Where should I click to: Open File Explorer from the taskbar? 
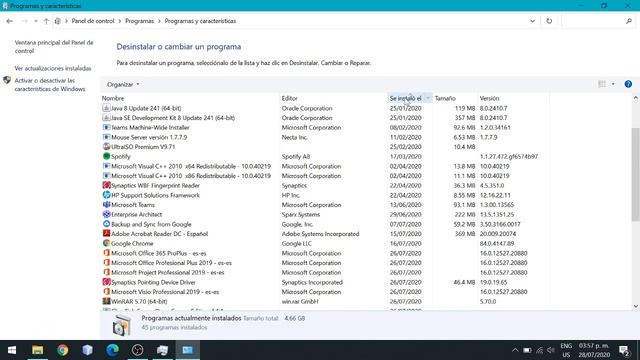38,350
